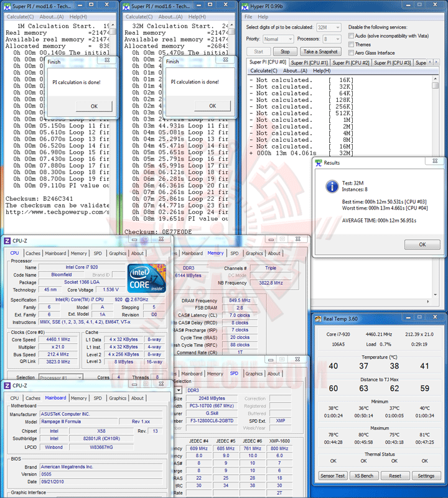Click Sensor Test in Real Temp

pos(333,476)
